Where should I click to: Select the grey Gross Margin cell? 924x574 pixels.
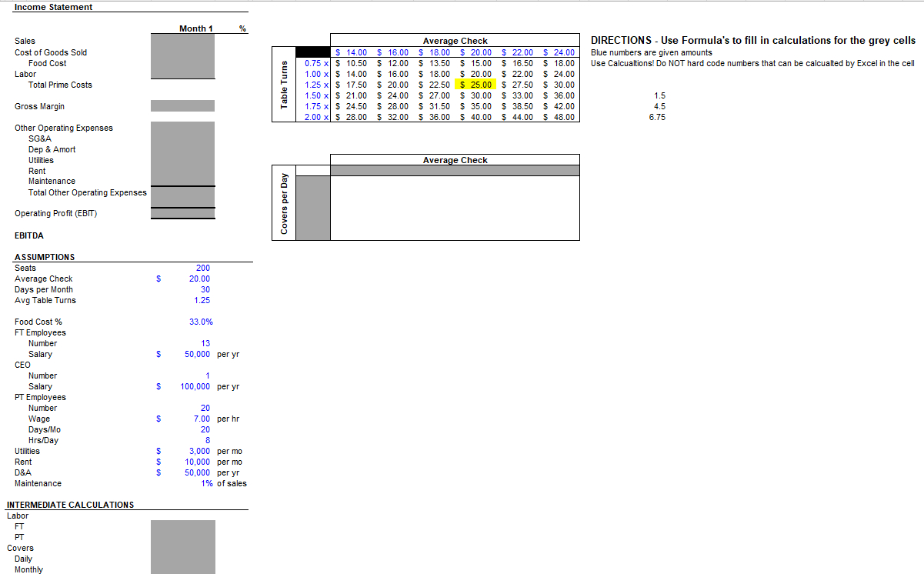pos(182,106)
